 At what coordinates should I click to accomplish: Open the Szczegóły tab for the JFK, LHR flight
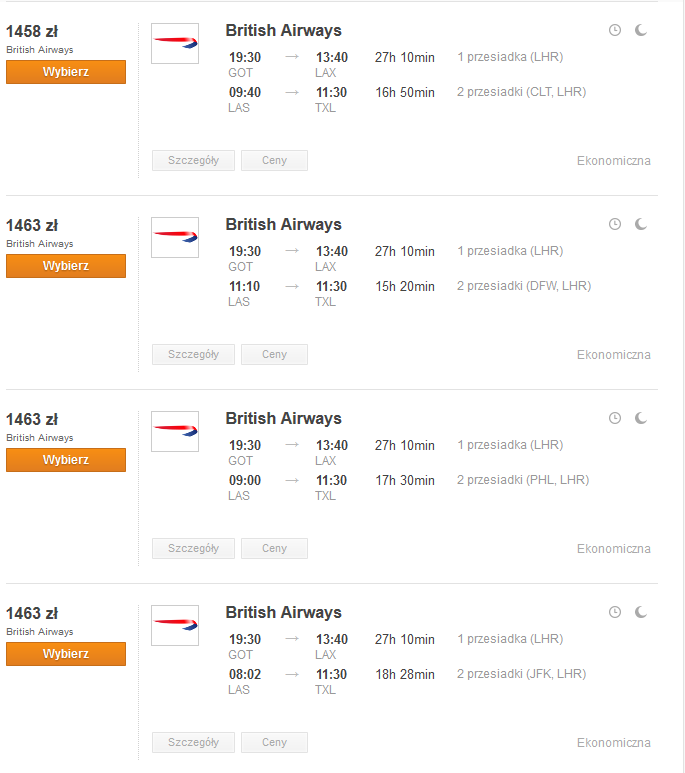pyautogui.click(x=193, y=742)
